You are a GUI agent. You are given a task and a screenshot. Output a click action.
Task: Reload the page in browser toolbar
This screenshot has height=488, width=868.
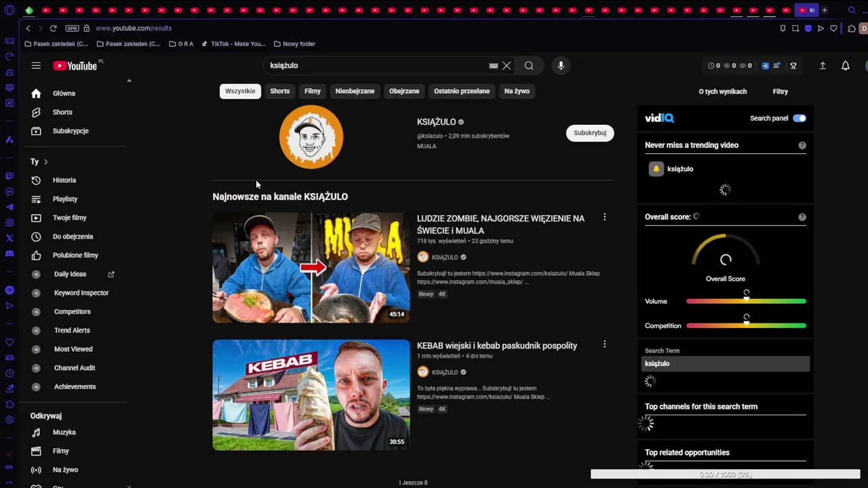click(x=53, y=28)
